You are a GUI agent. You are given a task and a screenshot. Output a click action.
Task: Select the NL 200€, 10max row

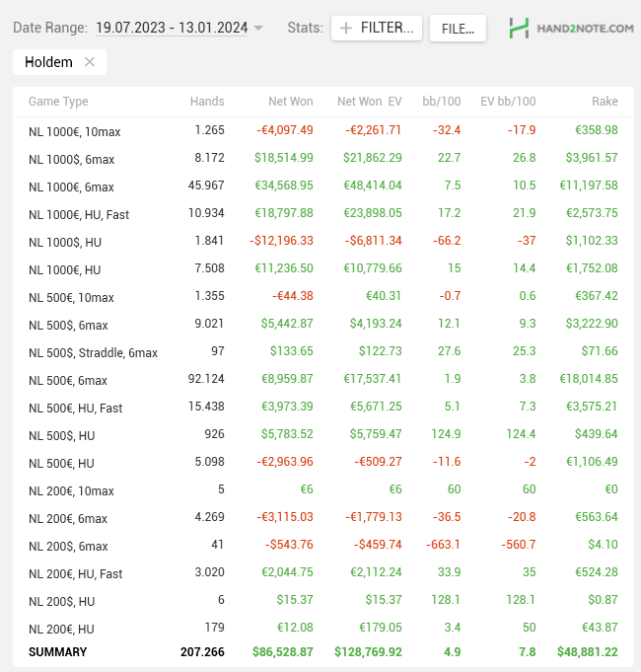point(323,489)
